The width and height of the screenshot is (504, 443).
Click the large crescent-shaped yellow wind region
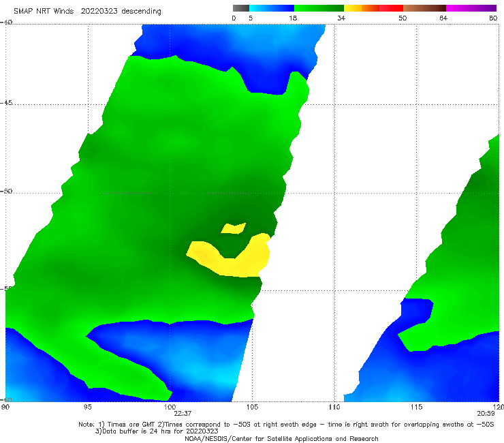[230, 260]
